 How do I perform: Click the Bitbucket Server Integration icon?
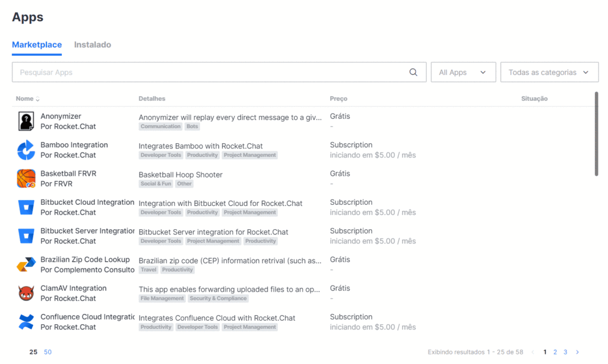(26, 236)
